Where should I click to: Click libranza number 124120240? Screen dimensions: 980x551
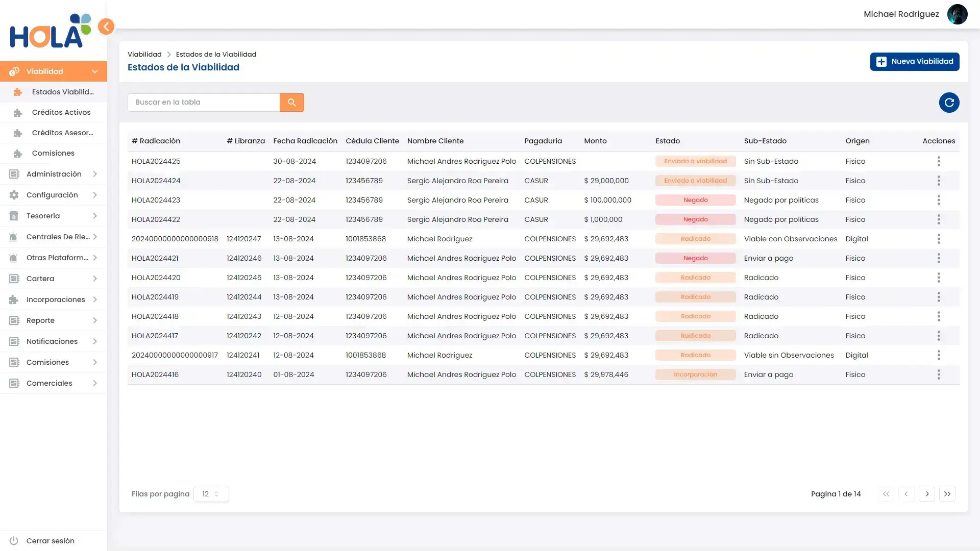click(244, 374)
